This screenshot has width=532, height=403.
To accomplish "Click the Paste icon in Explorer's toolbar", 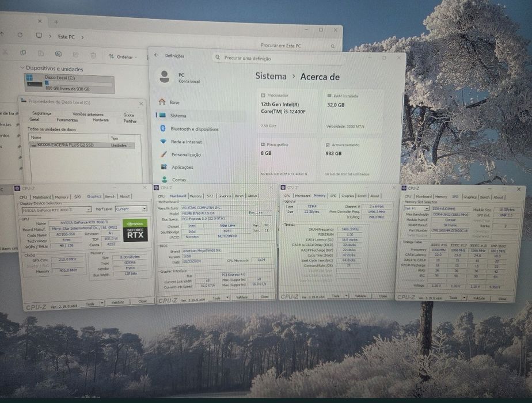I will [41, 54].
